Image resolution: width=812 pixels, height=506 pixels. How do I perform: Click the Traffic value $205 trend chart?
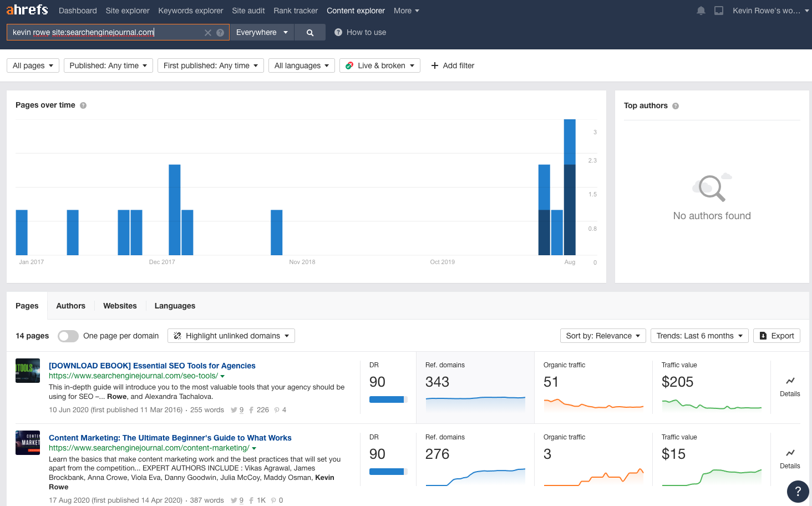pyautogui.click(x=712, y=404)
